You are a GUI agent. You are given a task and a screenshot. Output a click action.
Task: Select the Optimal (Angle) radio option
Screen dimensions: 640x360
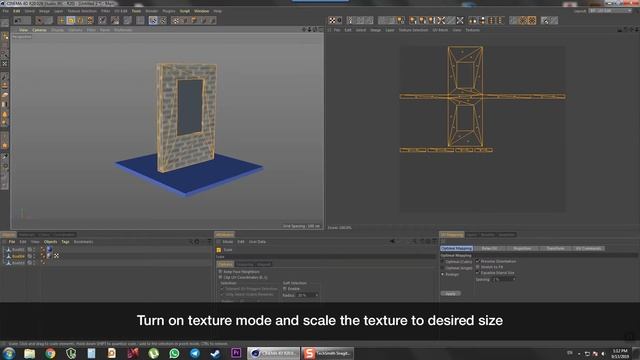coord(443,268)
